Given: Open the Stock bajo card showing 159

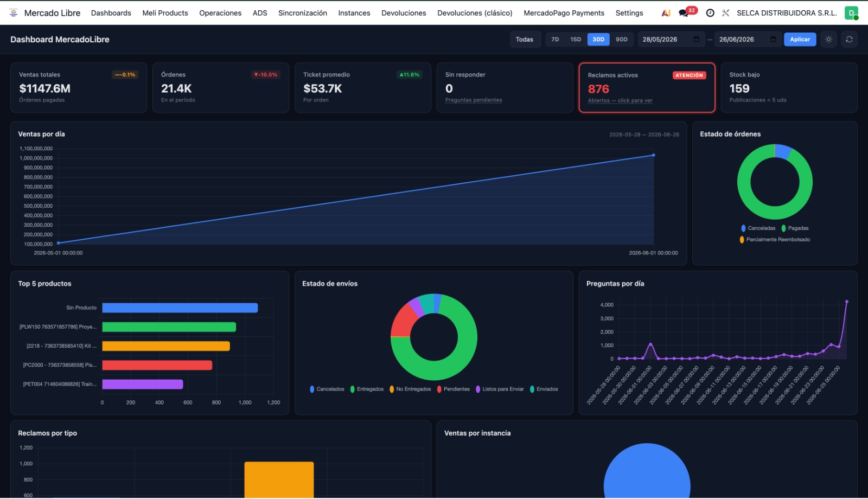Looking at the screenshot, I should click(x=789, y=87).
